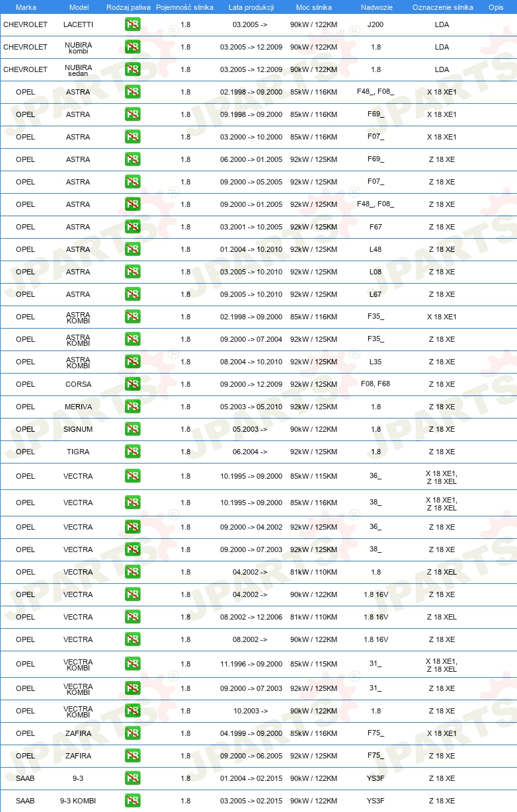Click the fuel icon in the ASTRA 03.2000 -> 10.2000 row

tap(132, 137)
